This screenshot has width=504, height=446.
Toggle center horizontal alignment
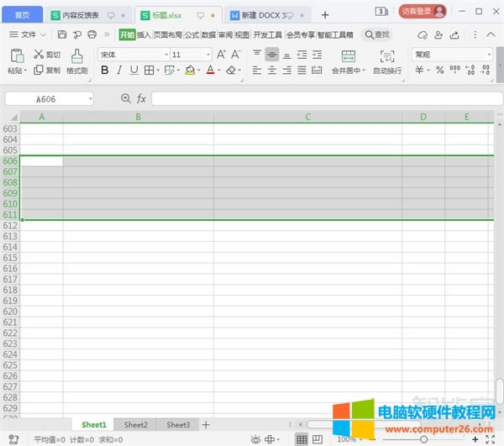[x=272, y=55]
